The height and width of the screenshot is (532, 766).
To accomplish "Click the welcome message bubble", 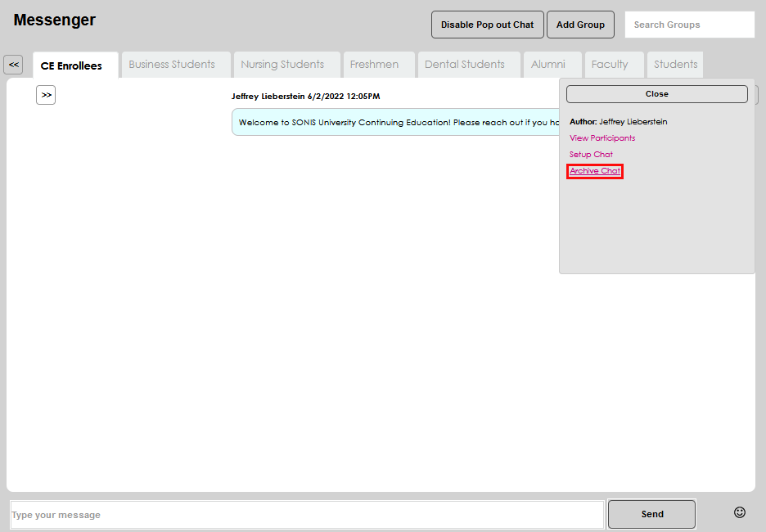I will pyautogui.click(x=396, y=122).
